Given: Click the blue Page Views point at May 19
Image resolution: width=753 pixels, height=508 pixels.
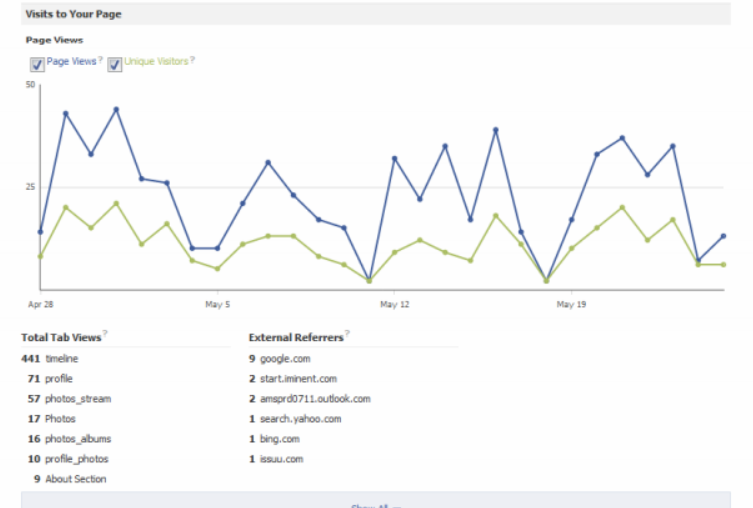Looking at the screenshot, I should 572,220.
